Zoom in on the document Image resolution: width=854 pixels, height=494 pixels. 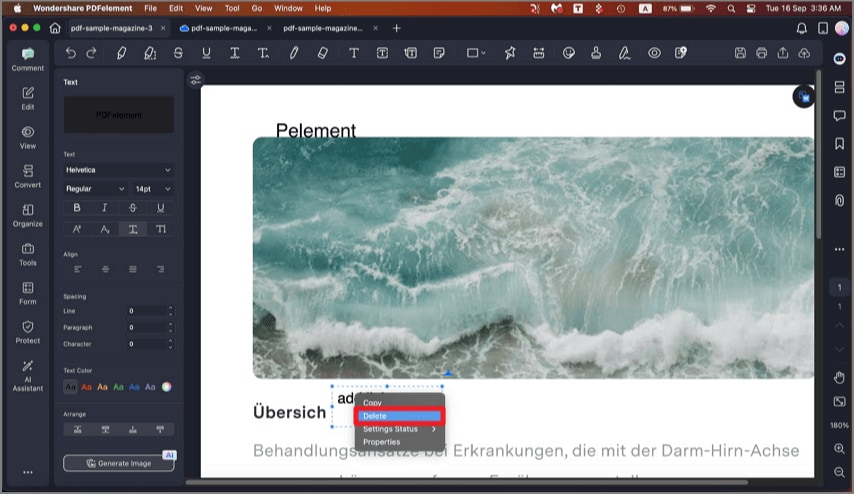click(839, 449)
